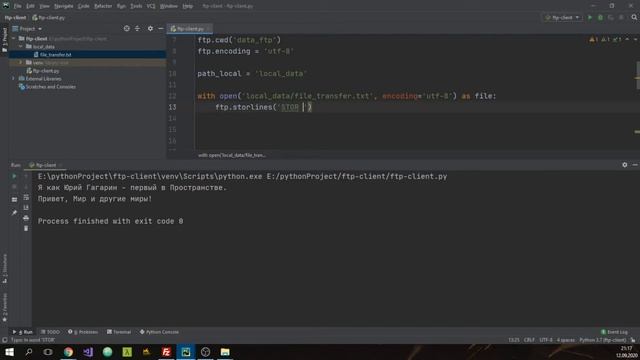Open the Terminal tool window
640x360 pixels.
click(x=119, y=332)
